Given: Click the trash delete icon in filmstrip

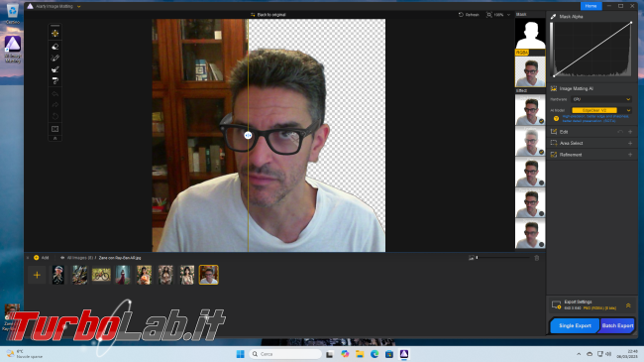Looking at the screenshot, I should pyautogui.click(x=536, y=258).
